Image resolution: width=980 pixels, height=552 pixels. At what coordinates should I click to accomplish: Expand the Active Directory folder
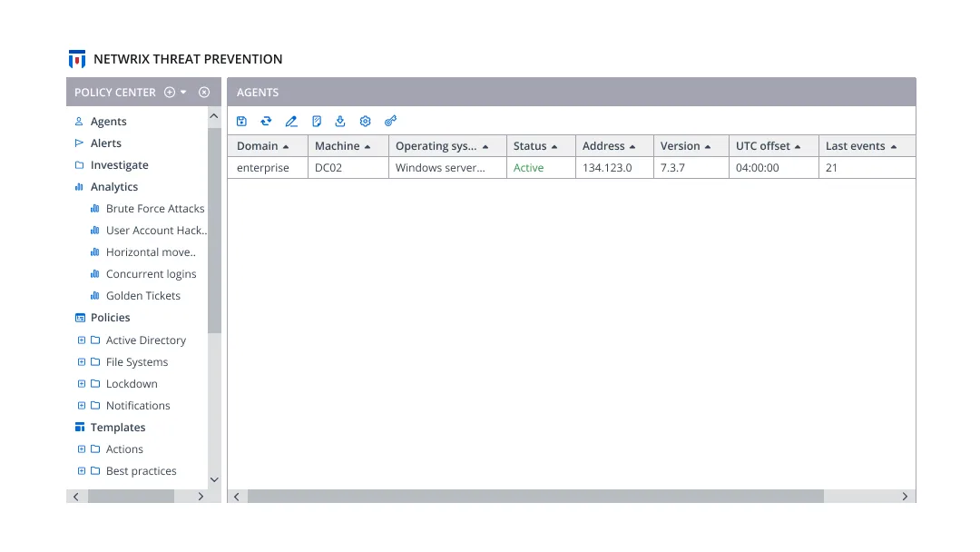tap(82, 340)
